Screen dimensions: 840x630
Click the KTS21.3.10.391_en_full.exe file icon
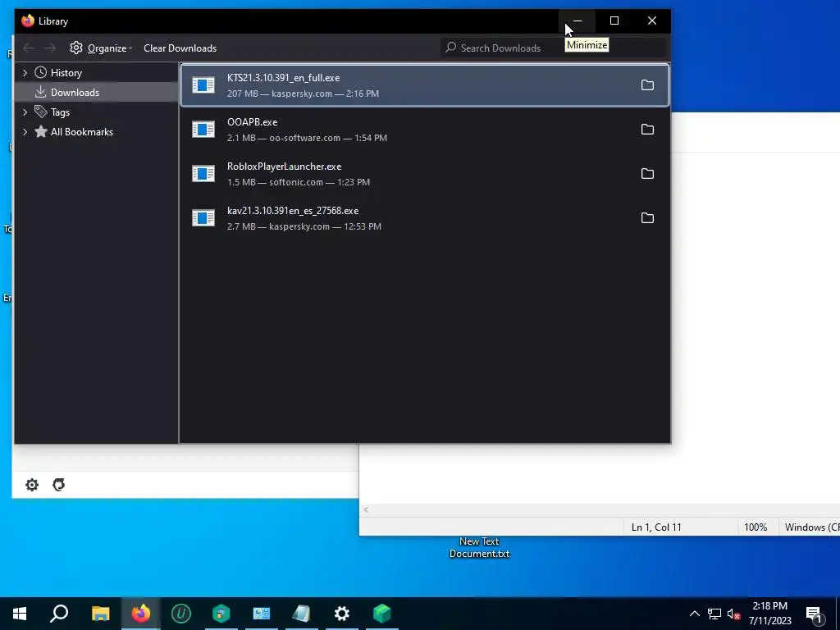point(203,85)
